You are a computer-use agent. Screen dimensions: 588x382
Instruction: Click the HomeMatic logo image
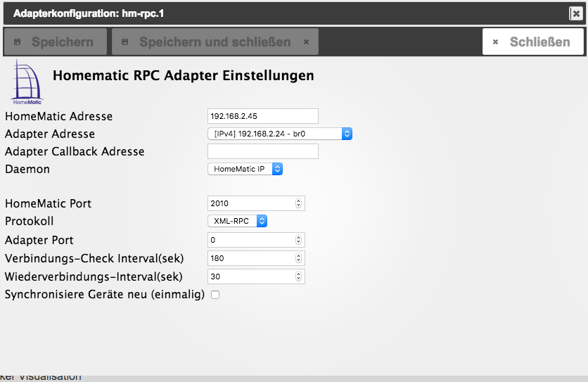[27, 82]
